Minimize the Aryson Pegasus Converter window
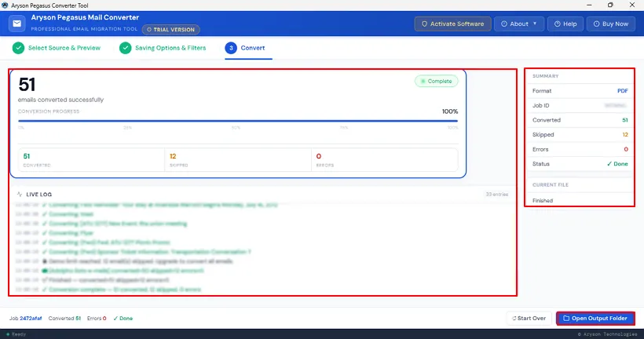644x339 pixels. tap(589, 5)
